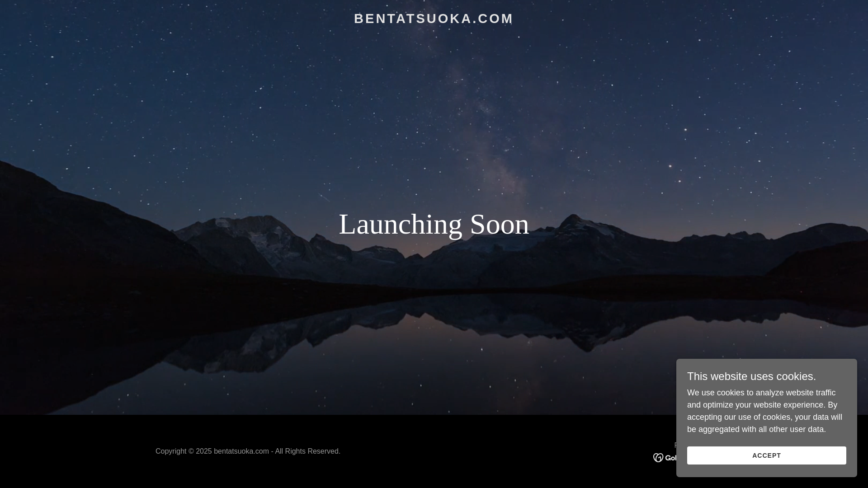Click the Launching Soon heading
This screenshot has width=868, height=488.
434,224
